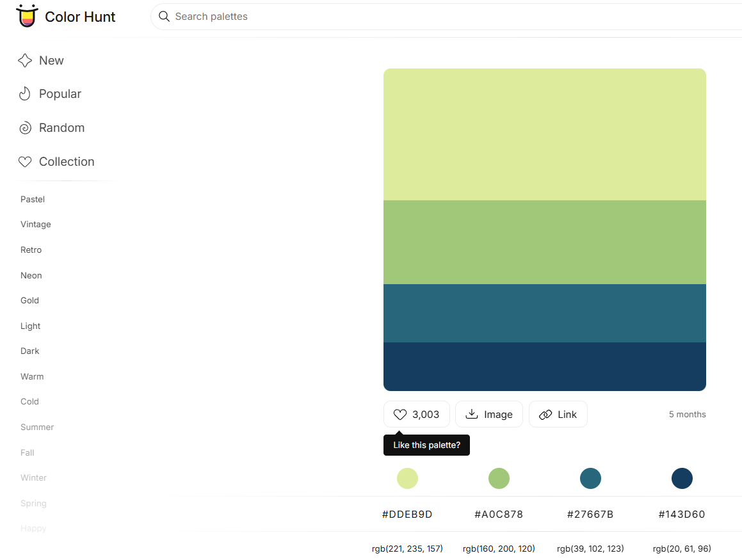Copy value rgb(20, 61, 96)

point(682,548)
